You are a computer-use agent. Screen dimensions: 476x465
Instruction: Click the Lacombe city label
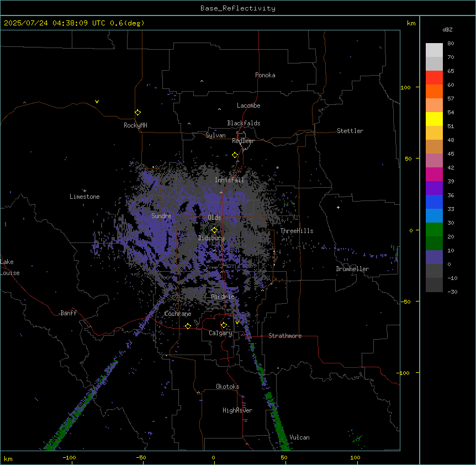(248, 105)
